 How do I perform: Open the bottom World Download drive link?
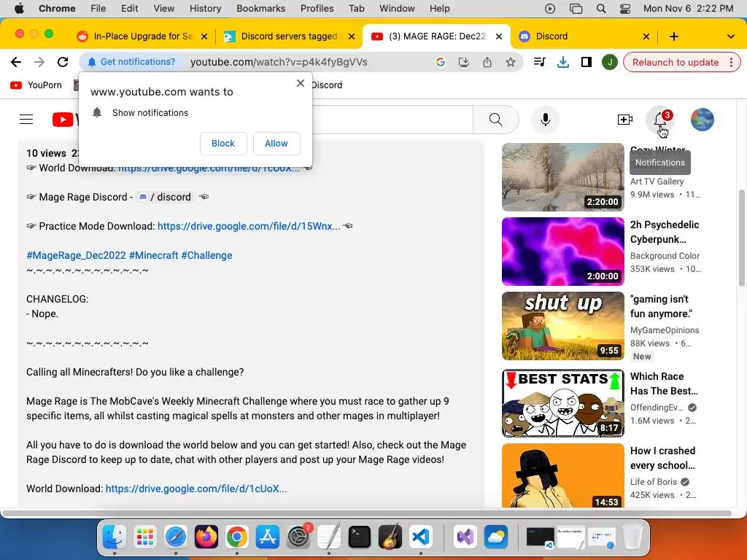[196, 489]
